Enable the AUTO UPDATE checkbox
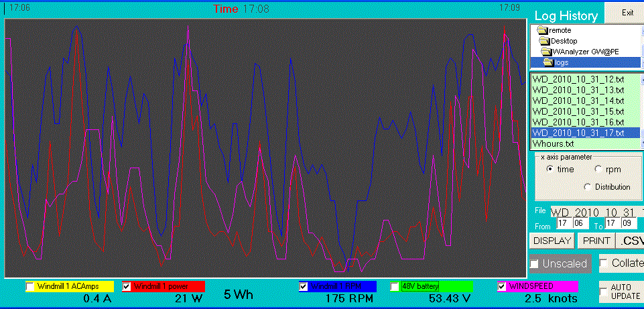This screenshot has height=309, width=644. click(604, 288)
